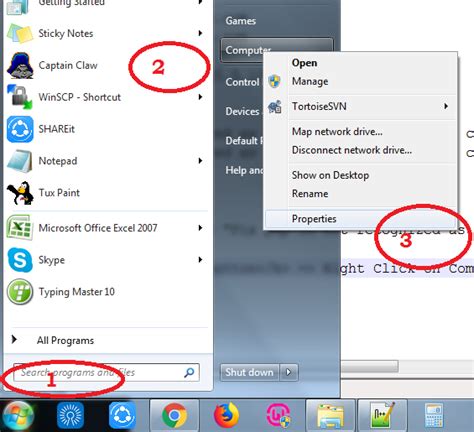Expand Excel 2007 recent files arrow
474x432 pixels.
[200, 228]
